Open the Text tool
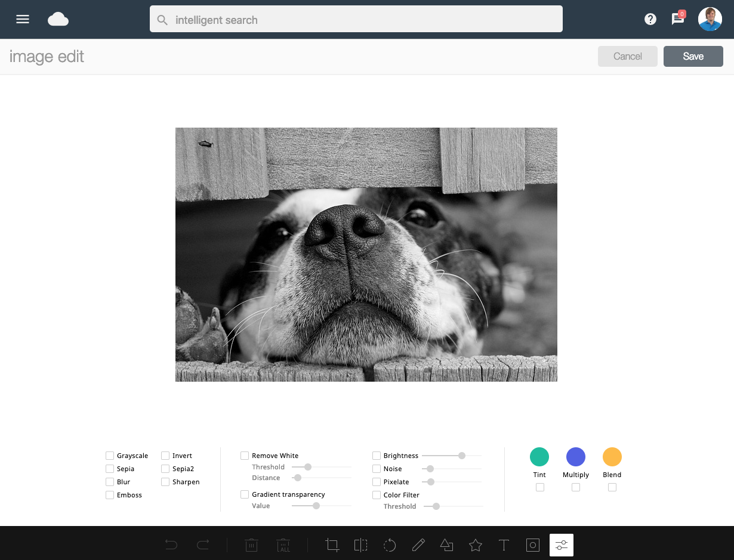 click(x=504, y=544)
